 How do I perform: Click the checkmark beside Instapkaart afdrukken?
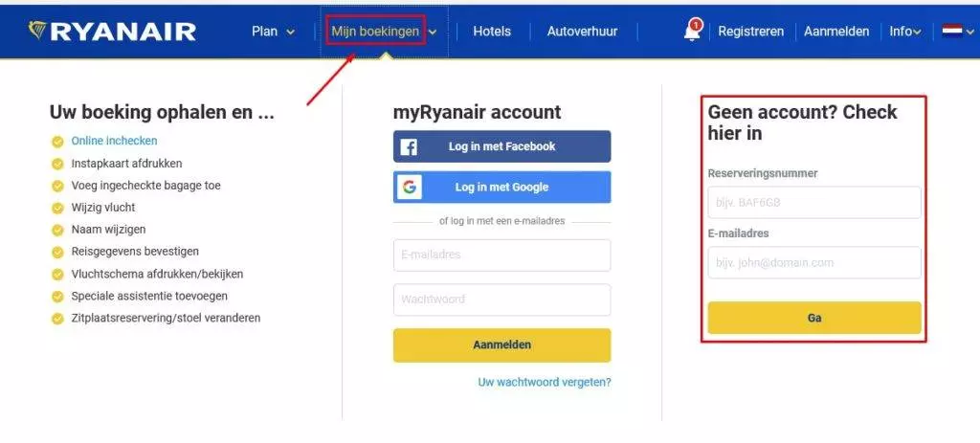(x=57, y=164)
